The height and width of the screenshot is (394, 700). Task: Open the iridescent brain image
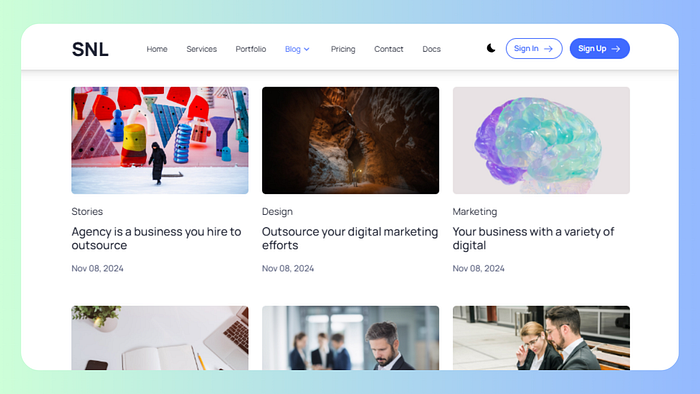pos(541,140)
